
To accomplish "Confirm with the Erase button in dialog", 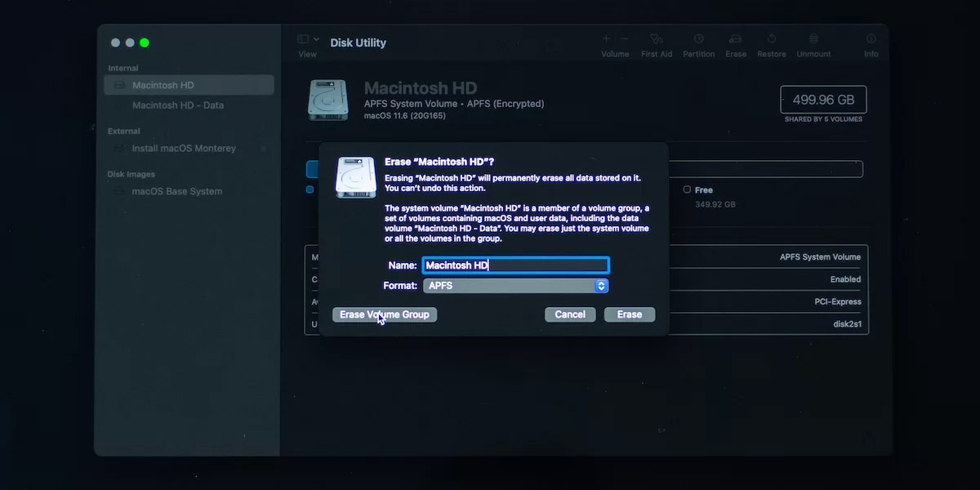I will click(x=630, y=314).
